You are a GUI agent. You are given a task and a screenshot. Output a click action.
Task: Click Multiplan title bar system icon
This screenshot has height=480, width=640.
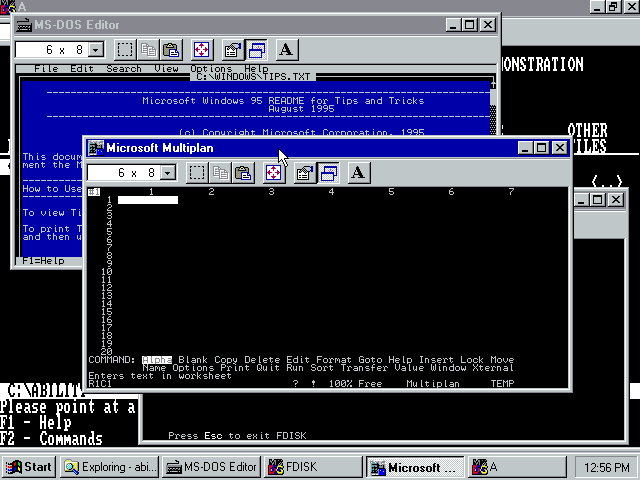click(x=96, y=148)
